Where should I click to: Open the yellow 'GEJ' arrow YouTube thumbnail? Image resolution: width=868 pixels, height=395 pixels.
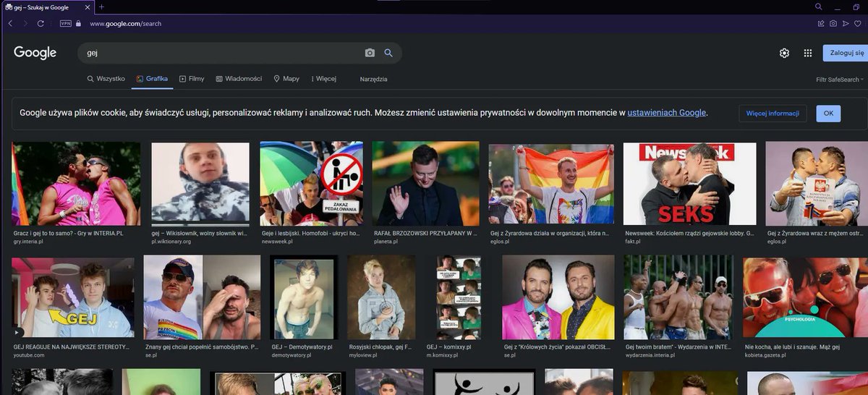coord(73,297)
